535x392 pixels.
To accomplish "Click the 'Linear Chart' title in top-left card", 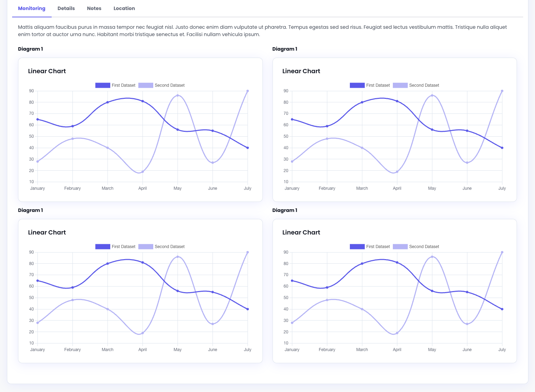I will pos(47,71).
